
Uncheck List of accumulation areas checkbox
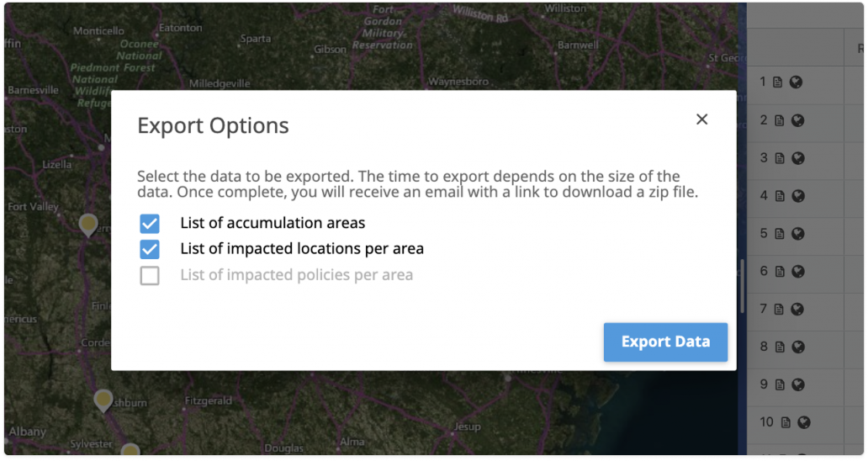click(x=150, y=224)
